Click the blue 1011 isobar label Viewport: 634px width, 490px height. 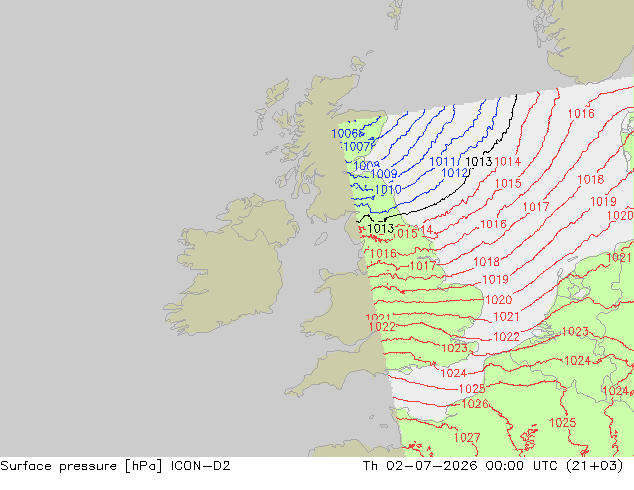coord(442,161)
